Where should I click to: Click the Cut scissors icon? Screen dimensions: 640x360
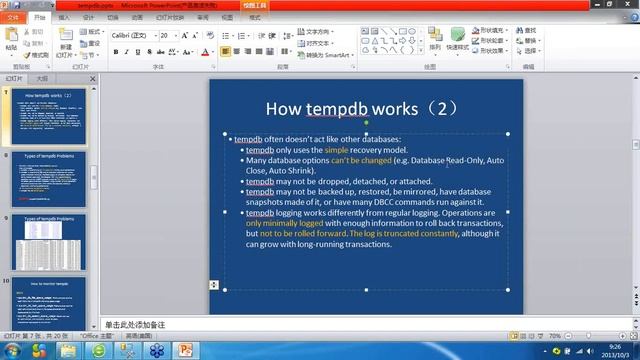click(27, 32)
